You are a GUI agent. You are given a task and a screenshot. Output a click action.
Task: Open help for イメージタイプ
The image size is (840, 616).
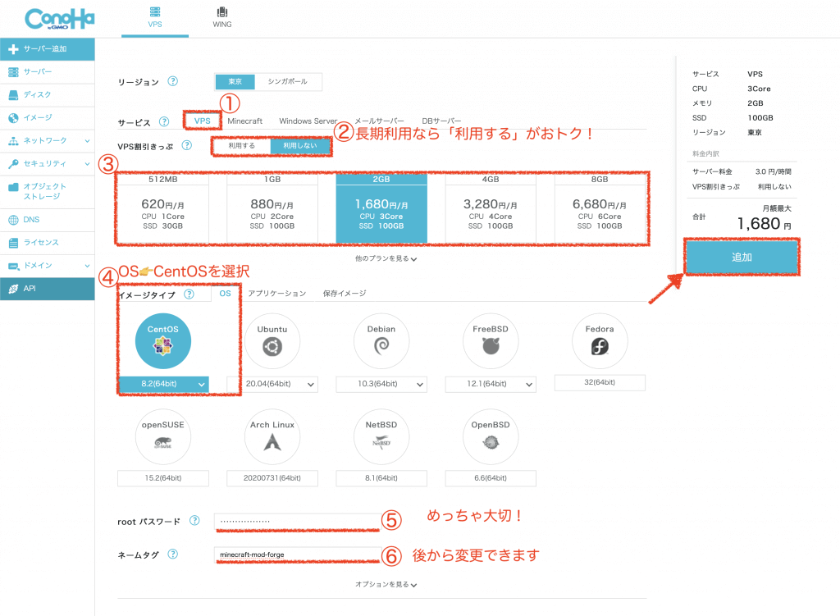pyautogui.click(x=189, y=294)
